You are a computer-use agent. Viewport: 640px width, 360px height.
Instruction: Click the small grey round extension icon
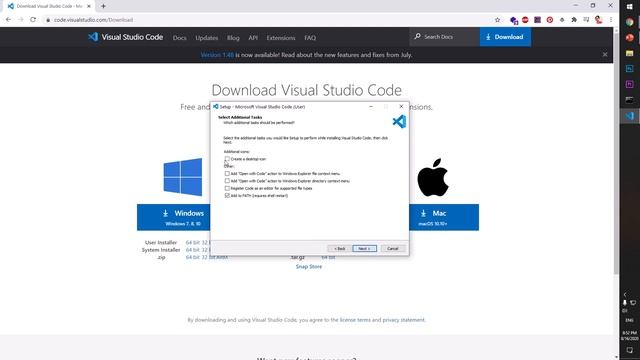click(562, 20)
